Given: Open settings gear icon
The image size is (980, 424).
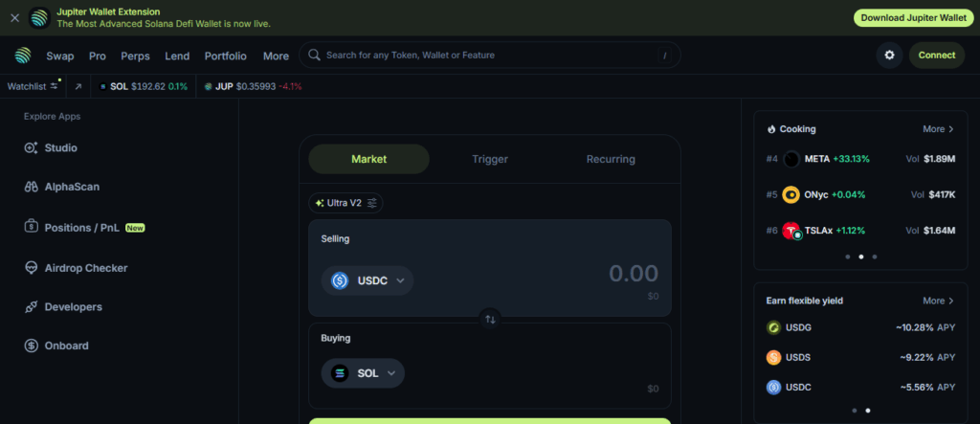Looking at the screenshot, I should point(889,56).
